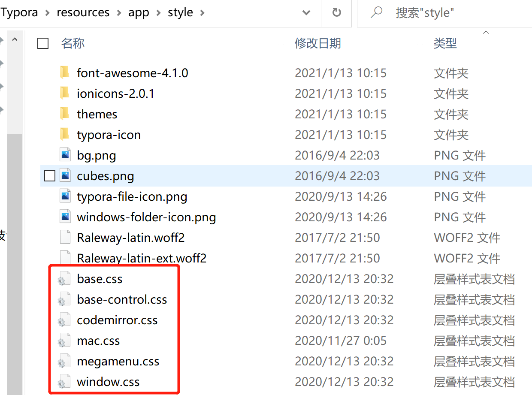
Task: Select the ionicons-2.0.1 folder name
Action: coord(115,93)
